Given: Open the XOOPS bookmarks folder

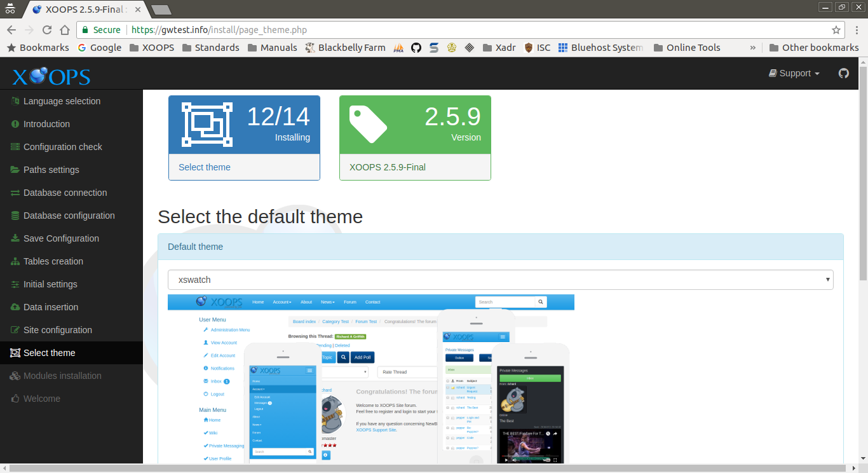Looking at the screenshot, I should [x=152, y=47].
